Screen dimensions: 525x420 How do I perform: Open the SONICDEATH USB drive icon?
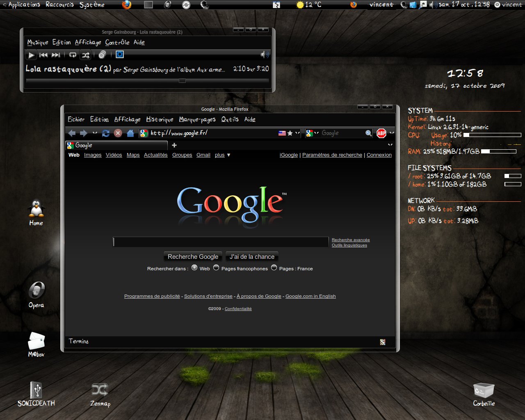pos(36,394)
